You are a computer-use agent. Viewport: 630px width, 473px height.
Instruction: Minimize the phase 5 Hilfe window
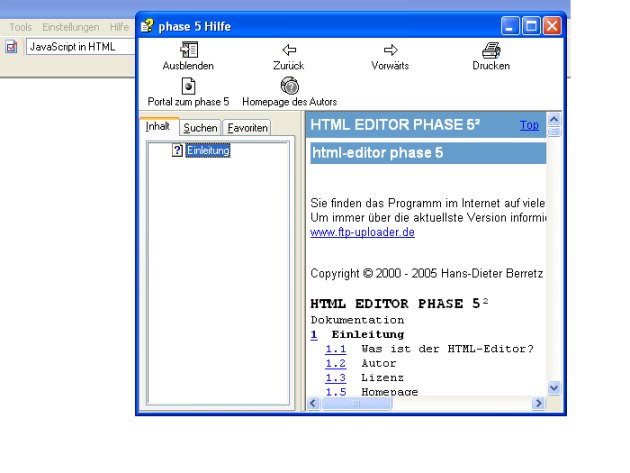coord(510,27)
